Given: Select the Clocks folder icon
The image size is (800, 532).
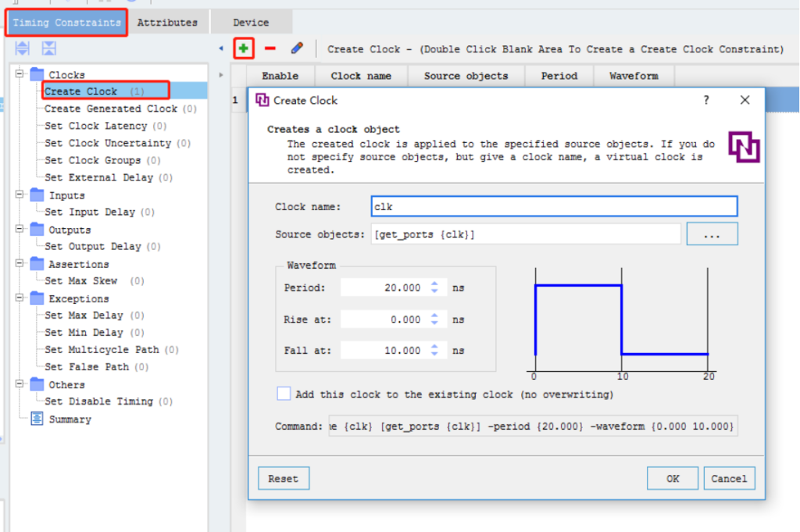Looking at the screenshot, I should click(37, 75).
